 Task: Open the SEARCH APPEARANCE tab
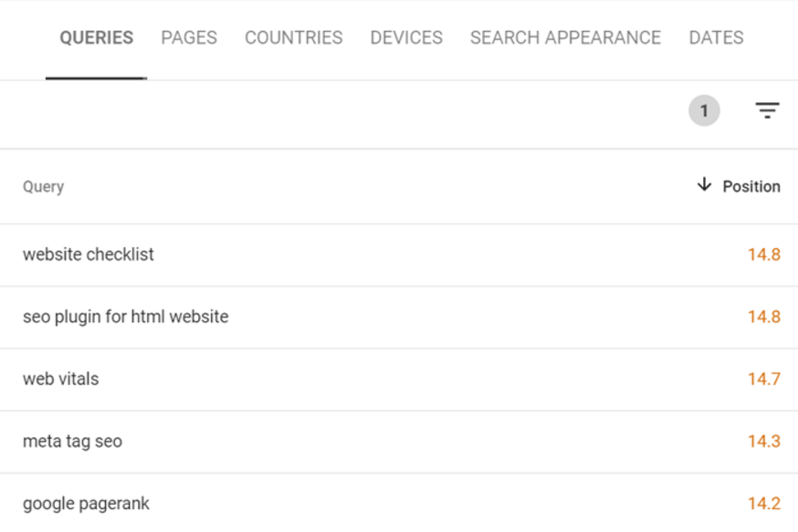coord(564,37)
